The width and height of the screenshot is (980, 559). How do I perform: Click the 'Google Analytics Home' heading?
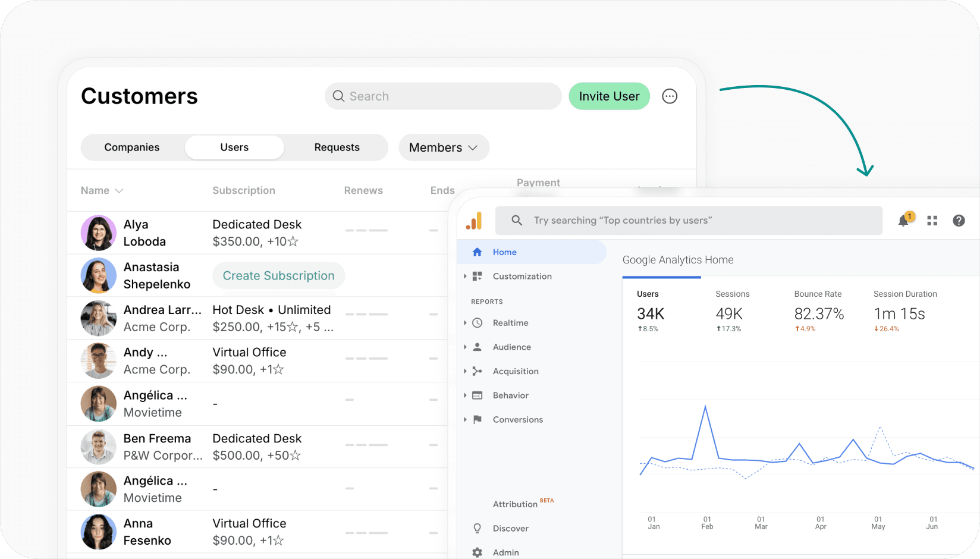(x=678, y=260)
